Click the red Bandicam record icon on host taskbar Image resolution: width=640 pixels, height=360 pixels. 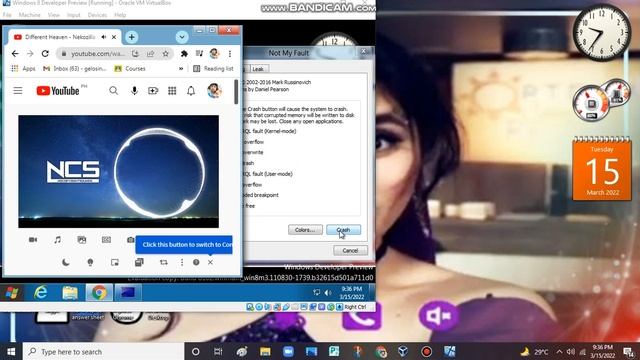coord(427,351)
